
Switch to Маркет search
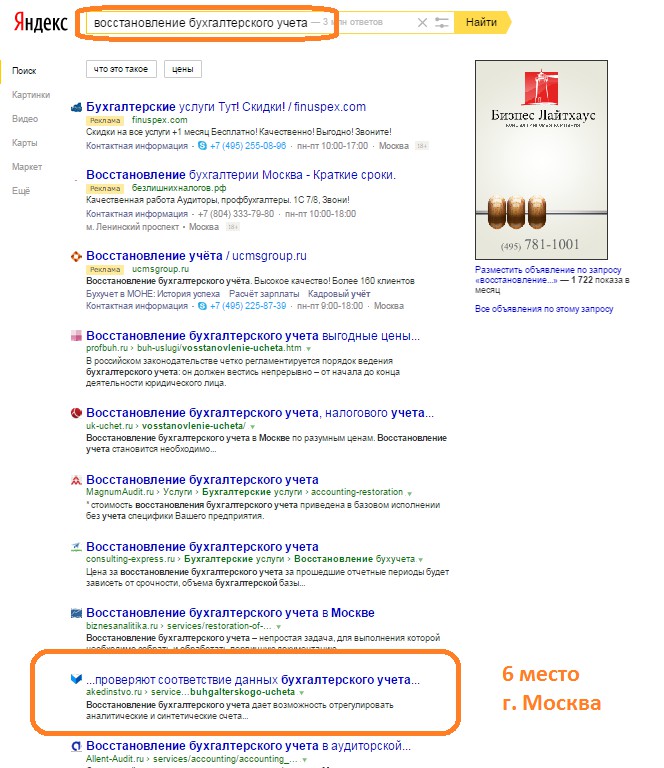27,167
